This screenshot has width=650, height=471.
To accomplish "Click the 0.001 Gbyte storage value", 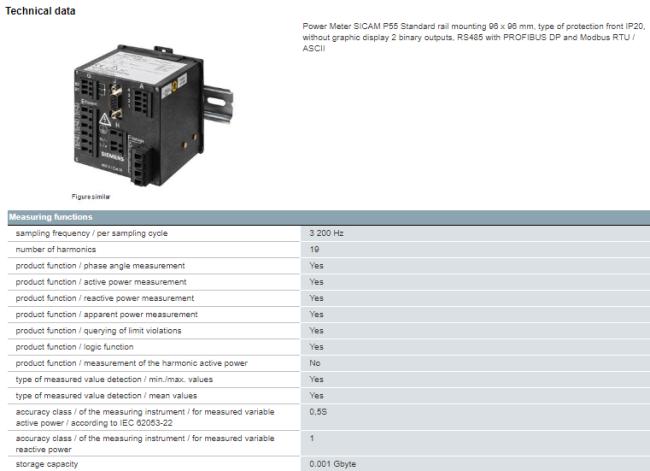I will coord(333,463).
